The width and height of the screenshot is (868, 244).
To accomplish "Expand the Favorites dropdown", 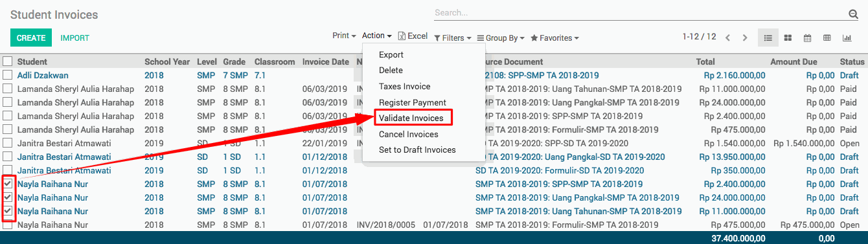I will pyautogui.click(x=554, y=38).
